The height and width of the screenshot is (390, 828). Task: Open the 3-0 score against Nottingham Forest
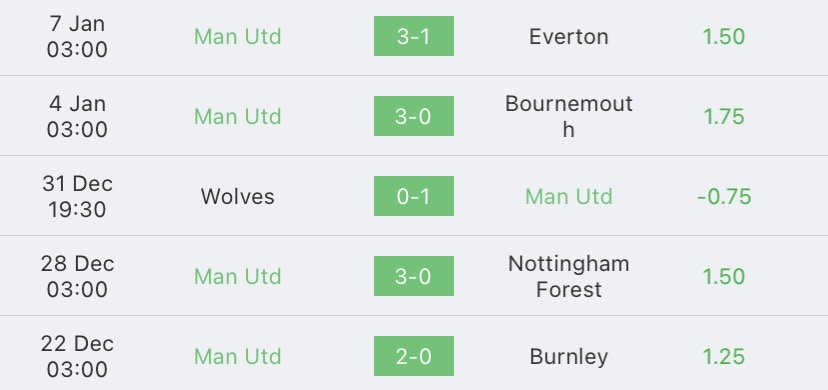pyautogui.click(x=413, y=276)
